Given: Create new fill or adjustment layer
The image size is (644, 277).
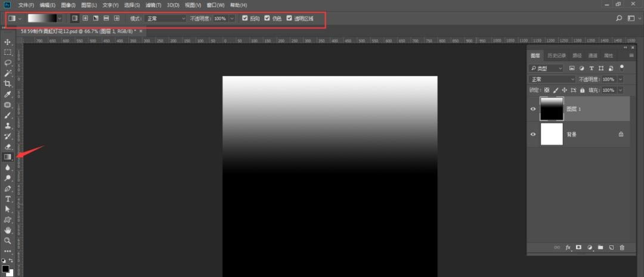Looking at the screenshot, I should [590, 247].
